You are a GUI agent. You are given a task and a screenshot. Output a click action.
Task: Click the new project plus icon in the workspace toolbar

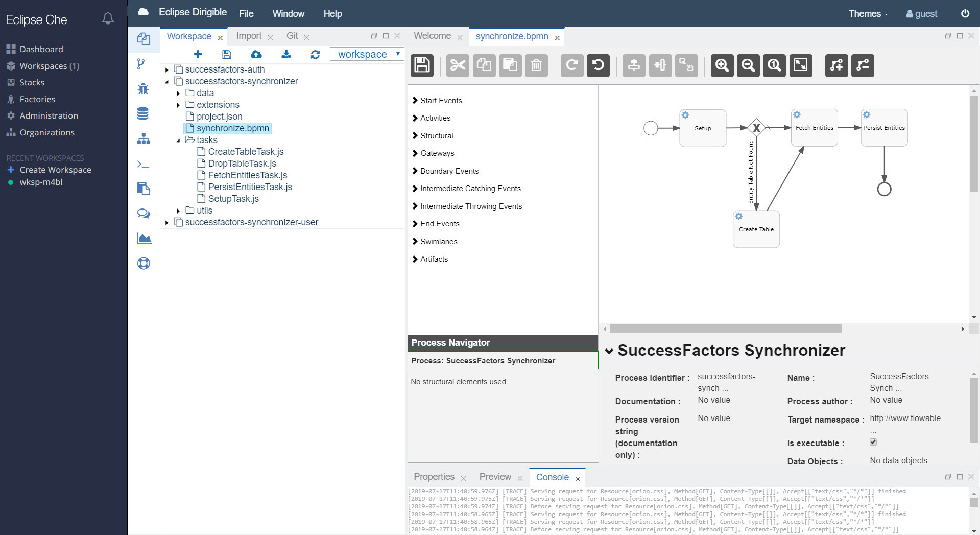tap(198, 54)
